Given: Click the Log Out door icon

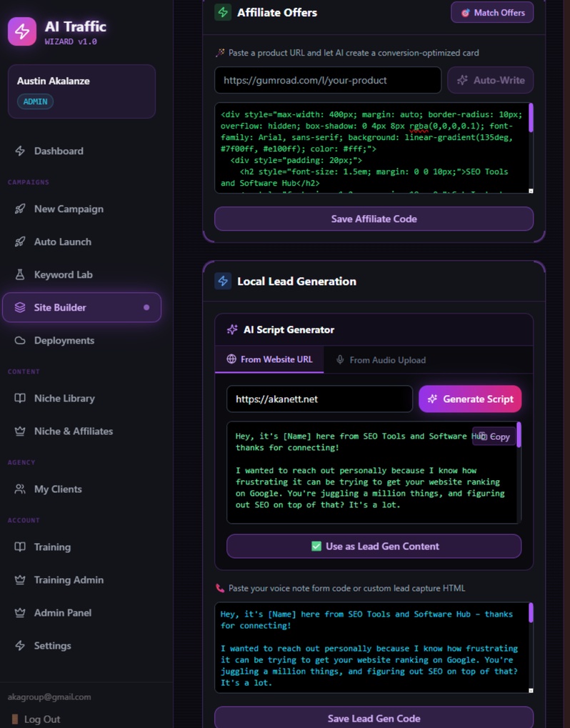Looking at the screenshot, I should pyautogui.click(x=15, y=719).
